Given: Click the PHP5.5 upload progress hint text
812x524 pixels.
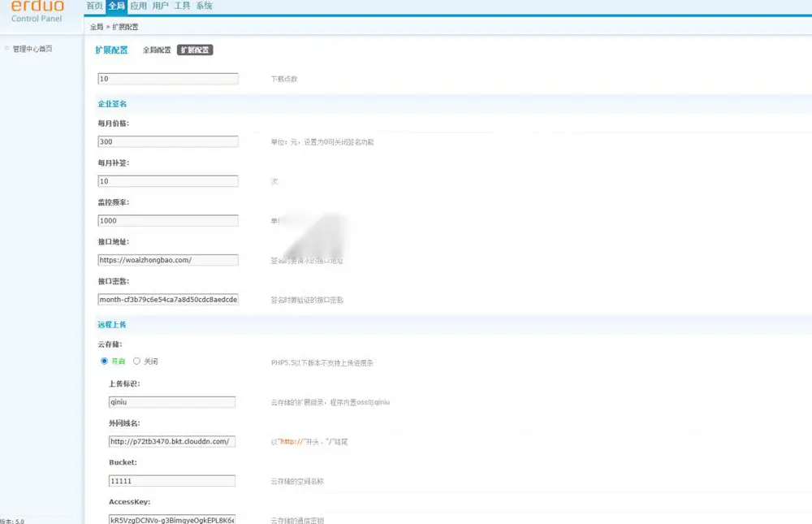Looking at the screenshot, I should point(322,363).
